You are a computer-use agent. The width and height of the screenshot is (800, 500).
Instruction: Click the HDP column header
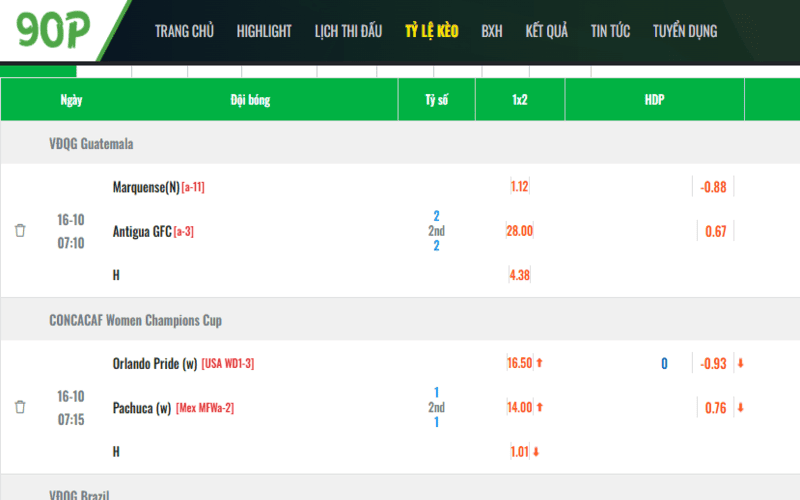(x=654, y=100)
